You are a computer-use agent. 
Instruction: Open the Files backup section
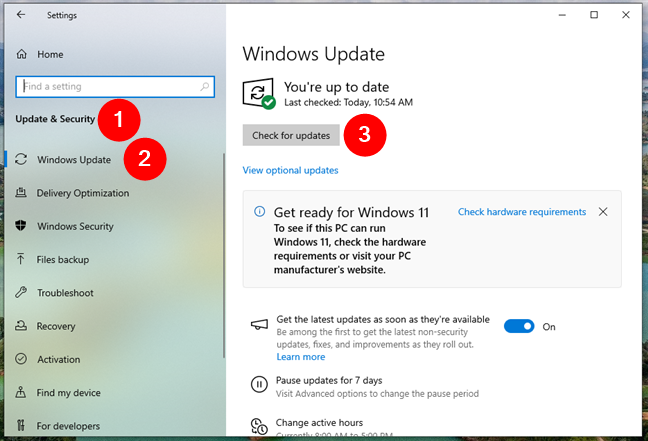click(63, 260)
